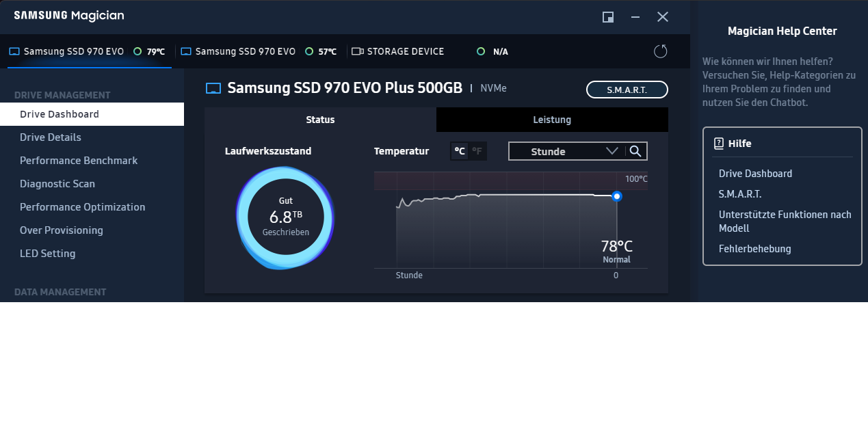The width and height of the screenshot is (868, 443).
Task: Switch to the Leistung tab
Action: tap(552, 120)
